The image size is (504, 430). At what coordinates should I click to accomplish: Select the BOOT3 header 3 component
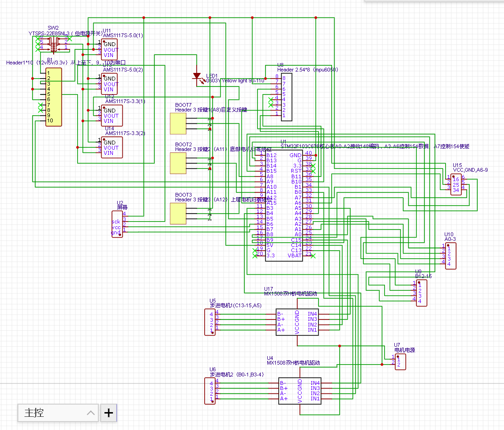point(178,214)
